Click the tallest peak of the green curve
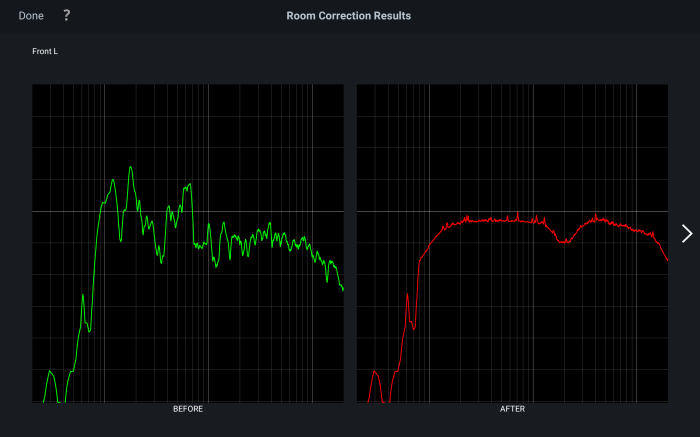700x437 pixels. tap(130, 168)
